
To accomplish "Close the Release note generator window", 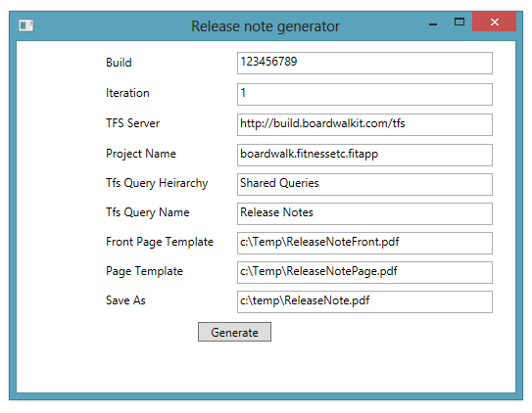I will (x=495, y=23).
